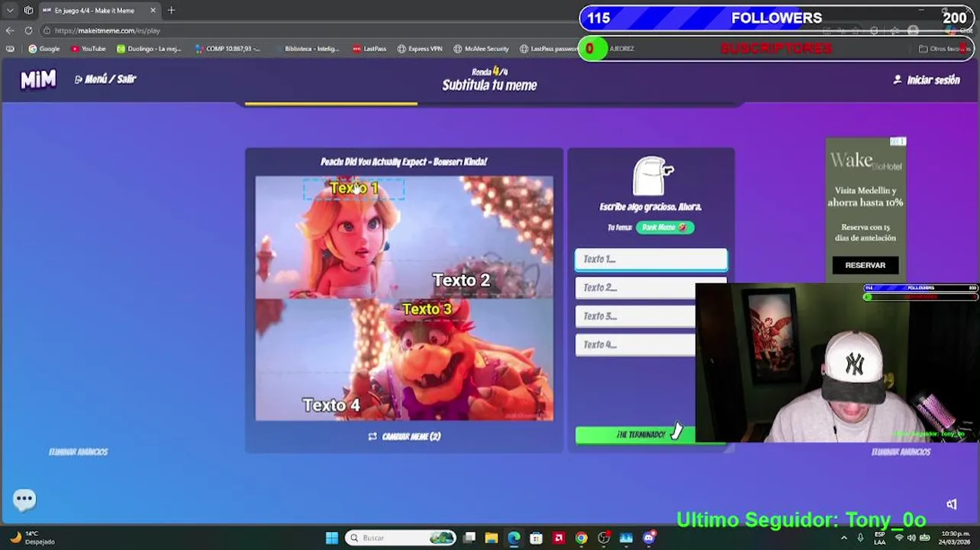Screen dimensions: 980x550
Task: Click the Dank Meme theme badge
Action: click(665, 227)
